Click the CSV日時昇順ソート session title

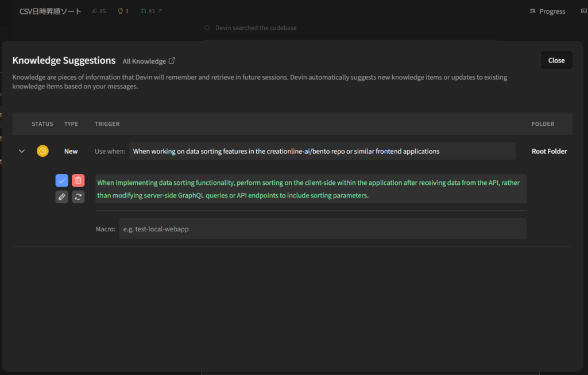pyautogui.click(x=51, y=11)
